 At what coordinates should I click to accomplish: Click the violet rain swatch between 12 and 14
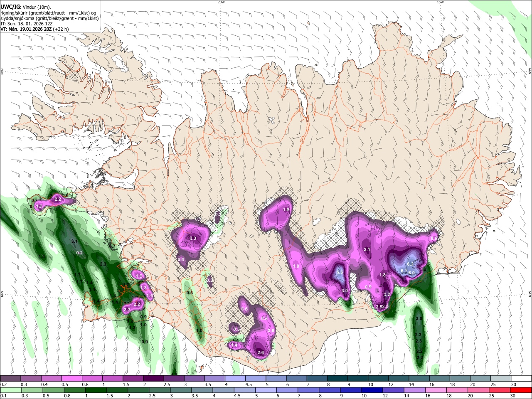(393, 390)
